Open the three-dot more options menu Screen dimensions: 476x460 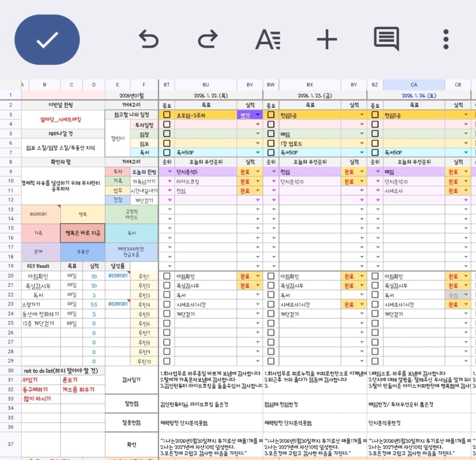(445, 39)
